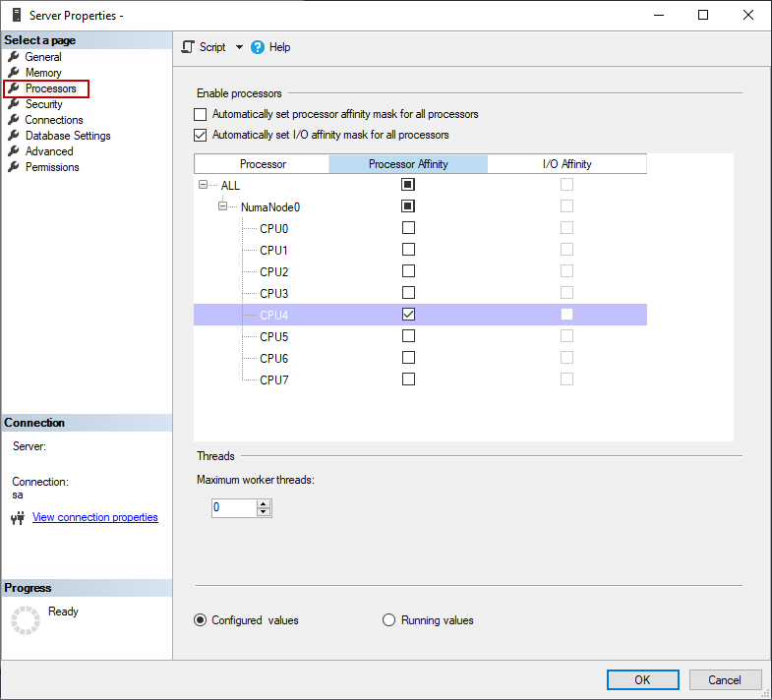The height and width of the screenshot is (700, 772).
Task: Open the General page
Action: (x=43, y=57)
